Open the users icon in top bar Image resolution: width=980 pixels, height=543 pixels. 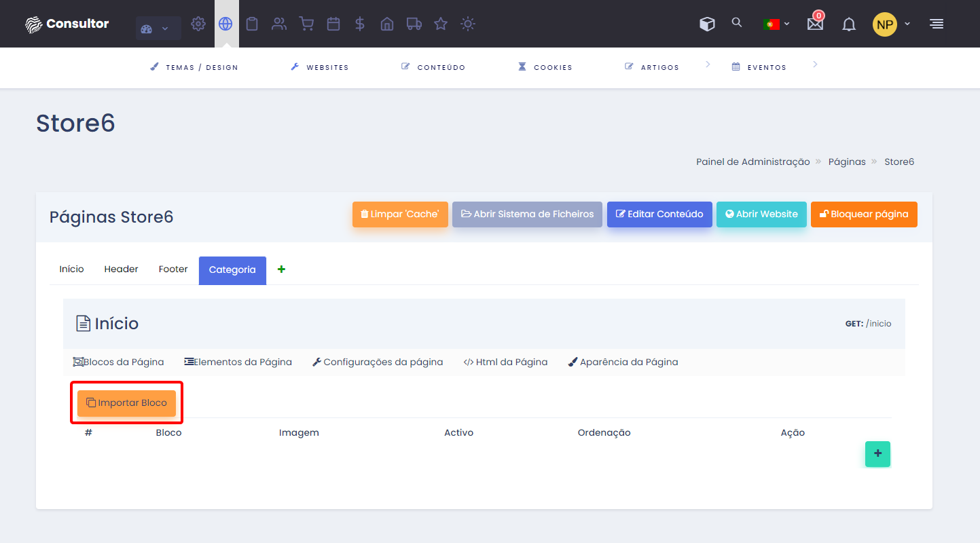tap(279, 24)
